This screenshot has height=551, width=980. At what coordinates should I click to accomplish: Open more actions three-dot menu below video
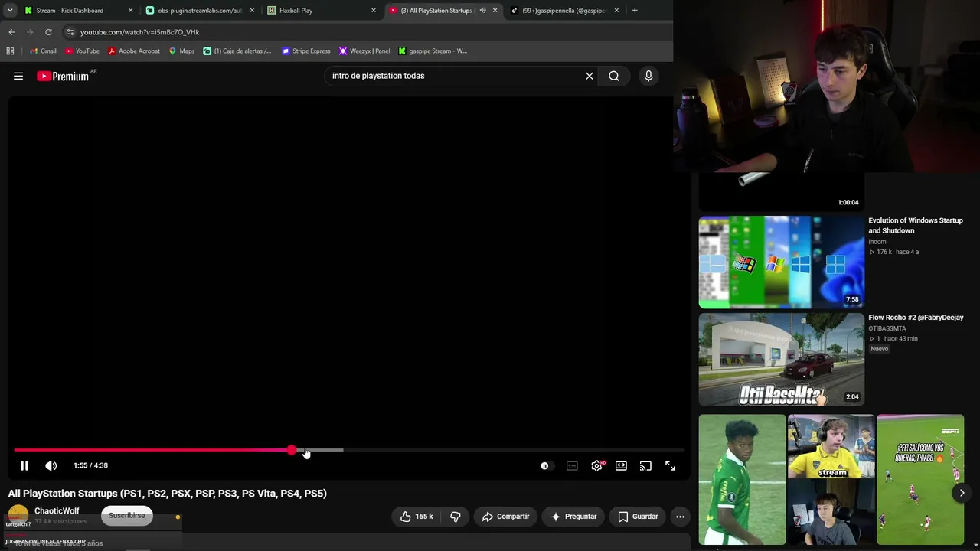[x=680, y=517]
